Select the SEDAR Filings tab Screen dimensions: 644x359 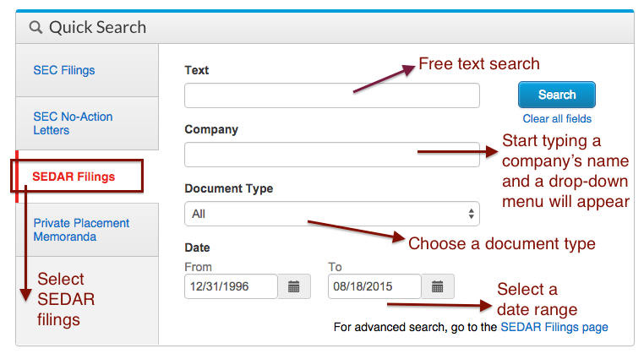74,177
